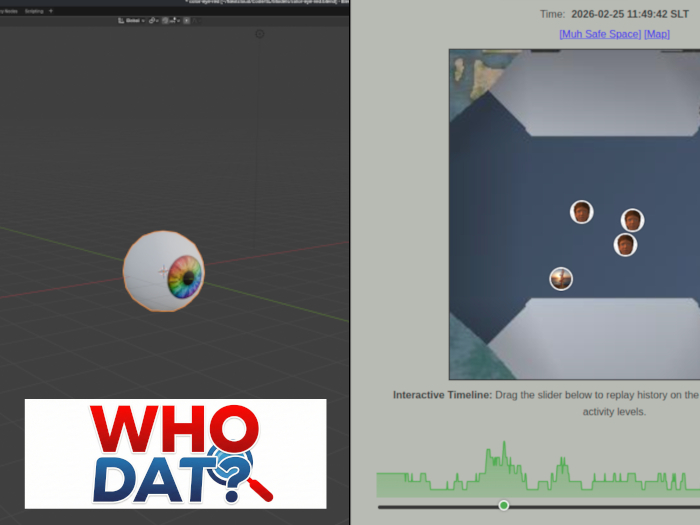
Task: Add a new workspace with the plus button
Action: pos(50,11)
